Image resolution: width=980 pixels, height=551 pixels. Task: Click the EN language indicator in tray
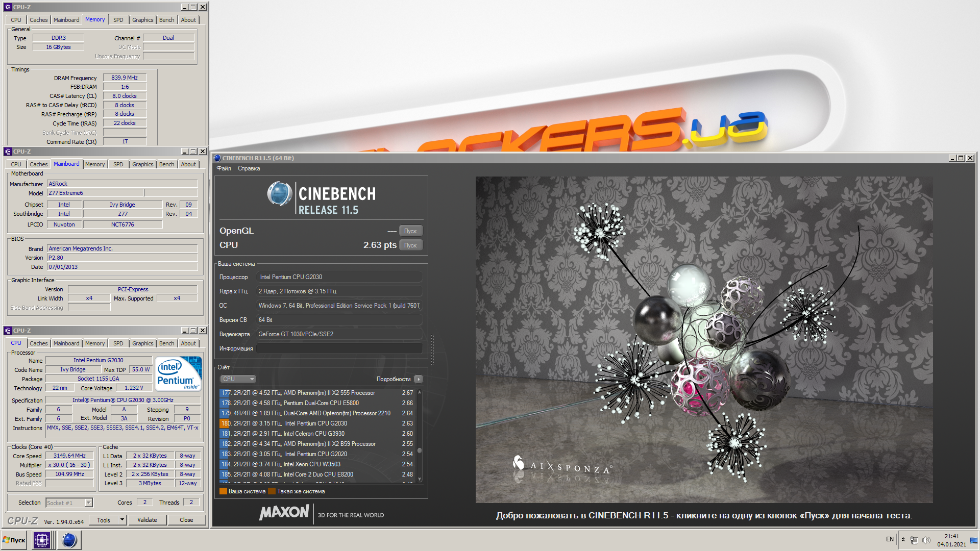point(890,539)
